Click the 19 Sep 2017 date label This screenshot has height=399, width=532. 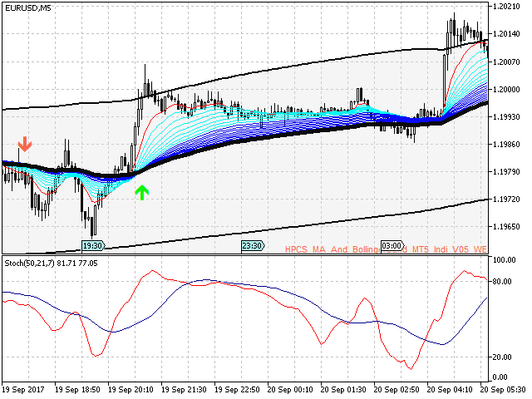point(23,390)
